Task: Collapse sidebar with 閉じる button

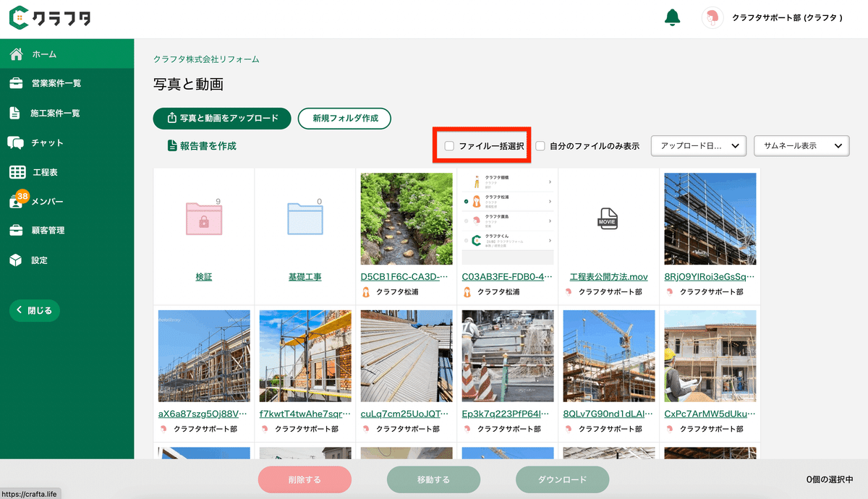Action: tap(35, 310)
